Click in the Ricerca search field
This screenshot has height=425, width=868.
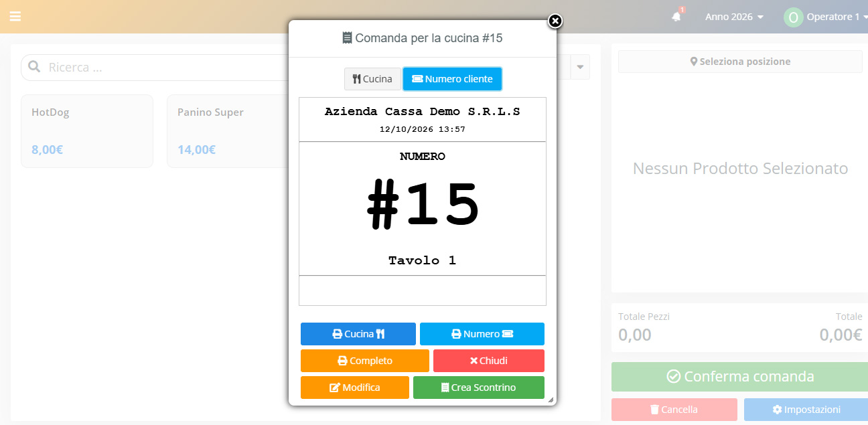tap(167, 68)
